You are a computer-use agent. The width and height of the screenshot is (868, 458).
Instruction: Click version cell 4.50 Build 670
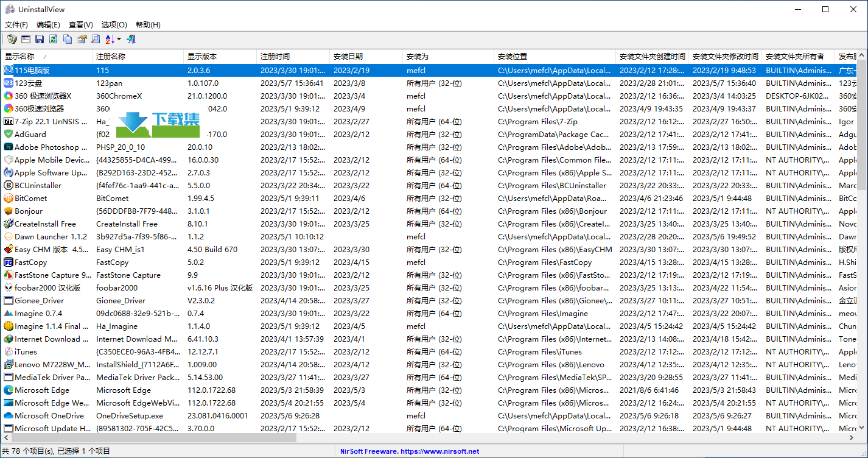pyautogui.click(x=212, y=249)
